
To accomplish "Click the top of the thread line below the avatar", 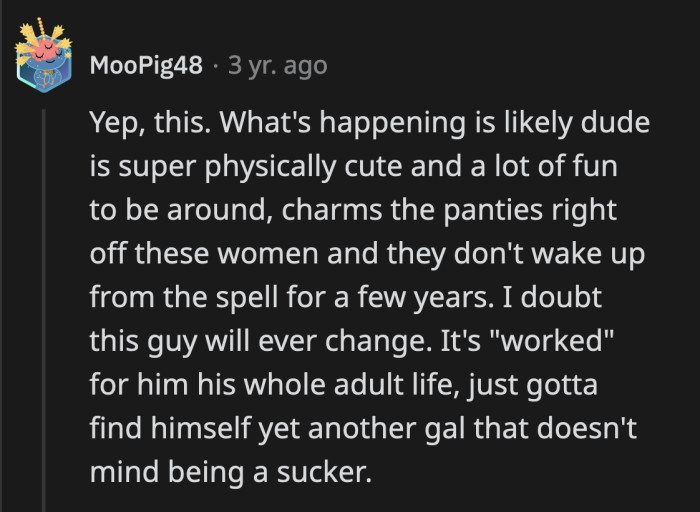I will (44, 118).
